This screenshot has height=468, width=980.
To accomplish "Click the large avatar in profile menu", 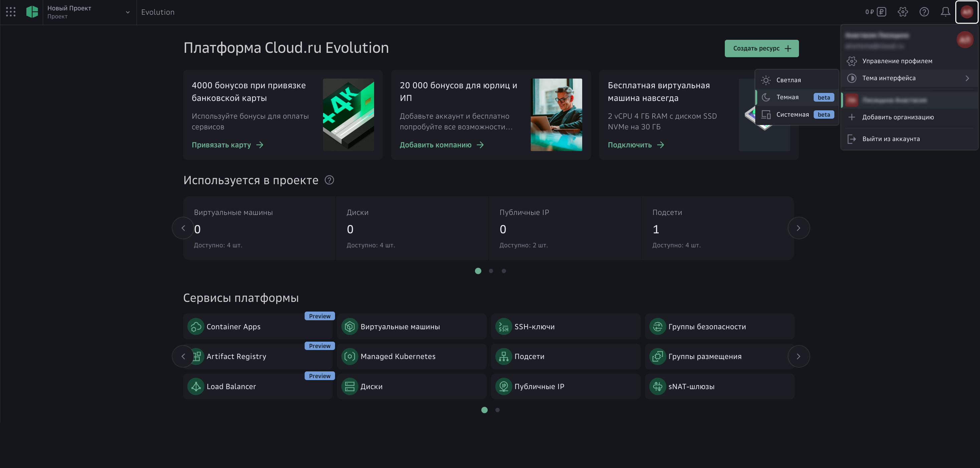I will (965, 39).
